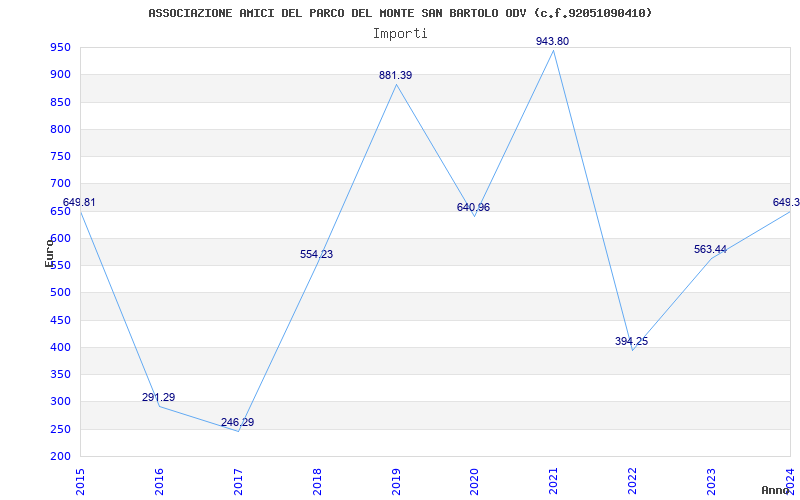Click y-axis tick 850
The height and width of the screenshot is (500, 800).
click(x=60, y=103)
